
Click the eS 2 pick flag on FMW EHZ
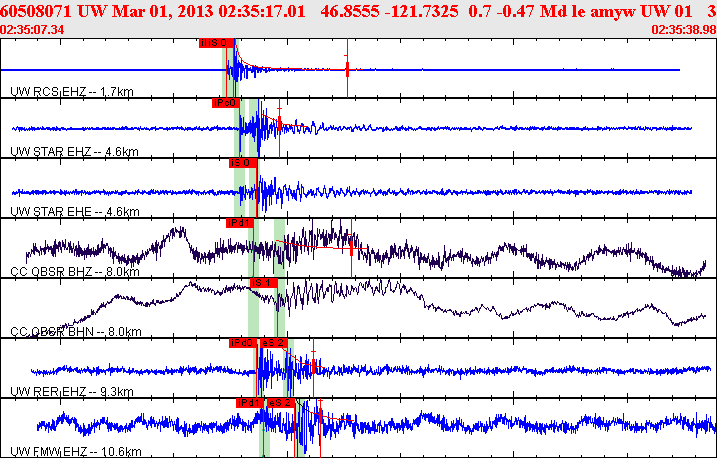[x=280, y=403]
